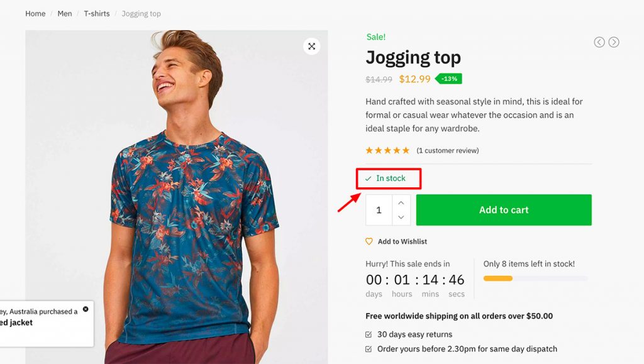The image size is (644, 364).
Task: Check the 30 days easy returns checkbox
Action: click(368, 334)
